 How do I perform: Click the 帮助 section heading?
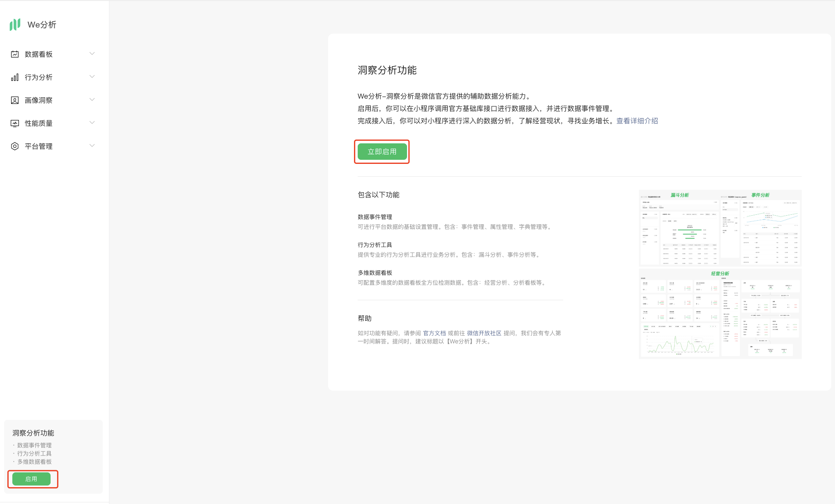[x=365, y=318]
